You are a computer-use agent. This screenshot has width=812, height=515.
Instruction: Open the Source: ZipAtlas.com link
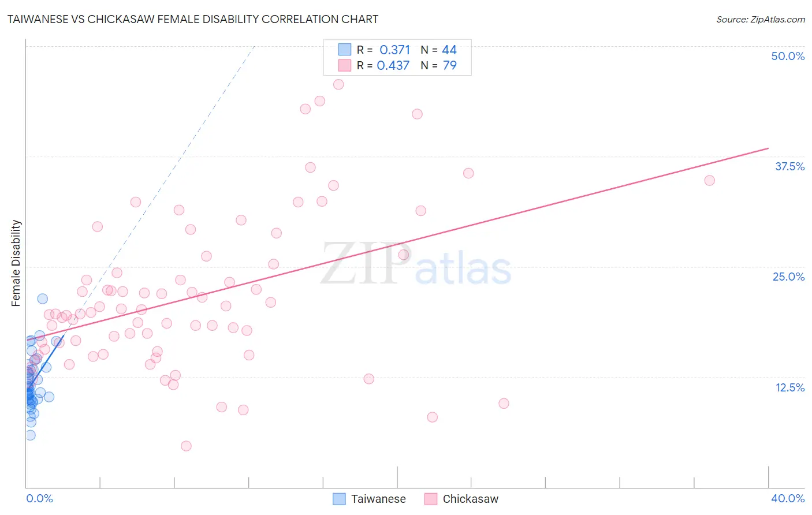click(x=761, y=19)
